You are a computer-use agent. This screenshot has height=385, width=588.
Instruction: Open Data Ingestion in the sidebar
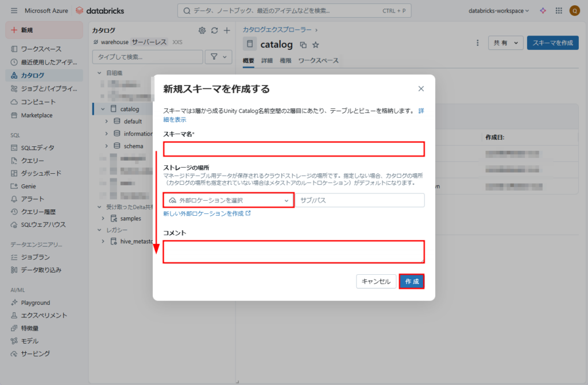pos(44,270)
